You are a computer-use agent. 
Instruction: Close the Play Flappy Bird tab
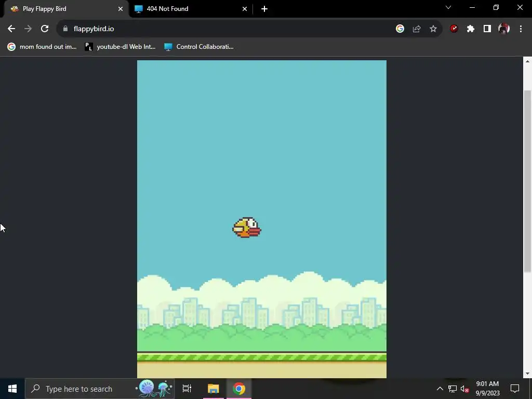121,9
